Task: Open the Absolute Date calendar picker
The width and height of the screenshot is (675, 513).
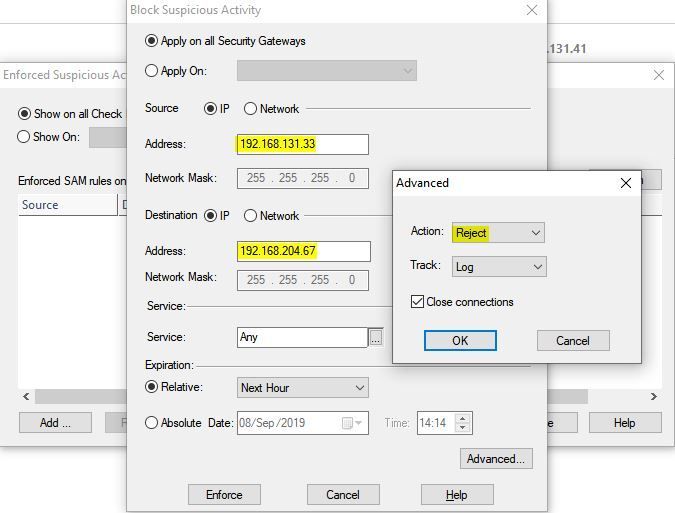Action: point(351,423)
